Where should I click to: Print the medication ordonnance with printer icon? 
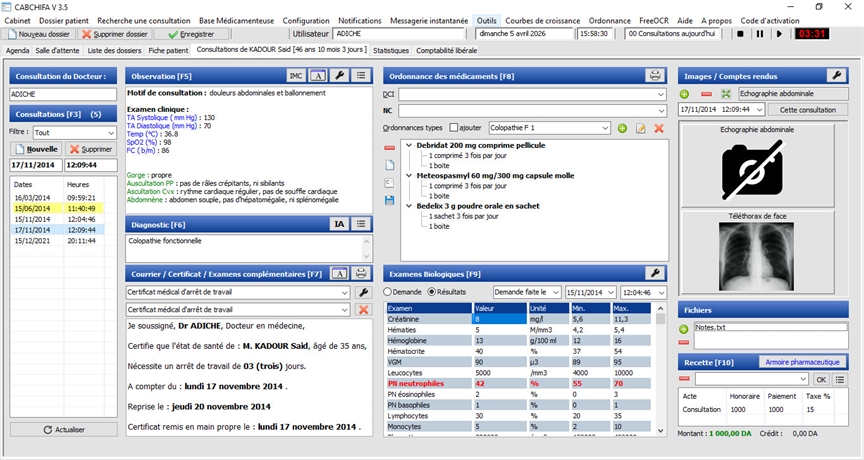[655, 75]
